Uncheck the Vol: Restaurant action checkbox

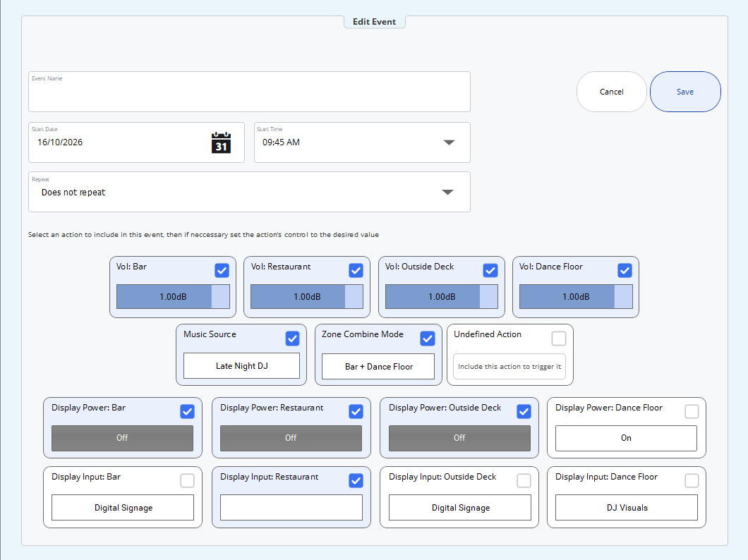pos(356,270)
